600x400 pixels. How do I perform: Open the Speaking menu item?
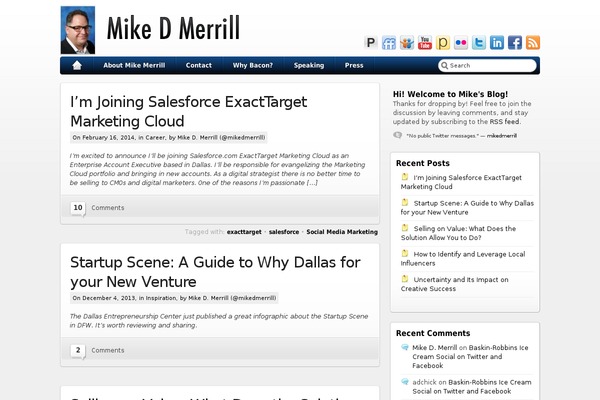tap(309, 65)
